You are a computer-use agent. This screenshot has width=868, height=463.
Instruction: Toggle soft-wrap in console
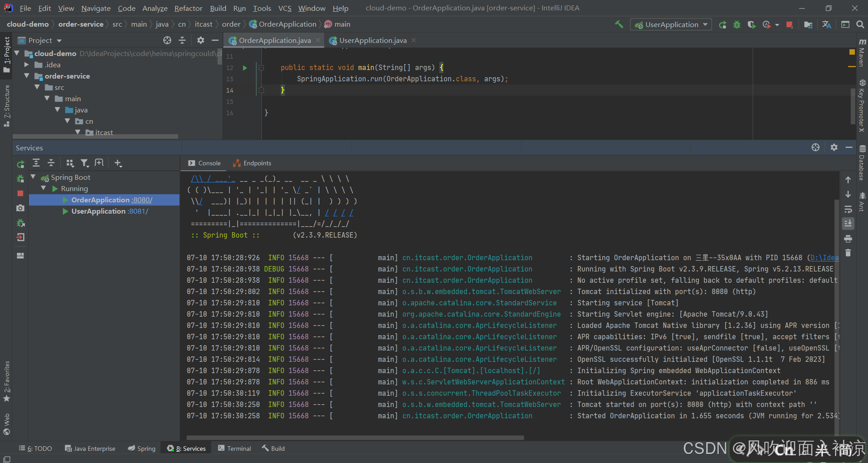pos(848,209)
